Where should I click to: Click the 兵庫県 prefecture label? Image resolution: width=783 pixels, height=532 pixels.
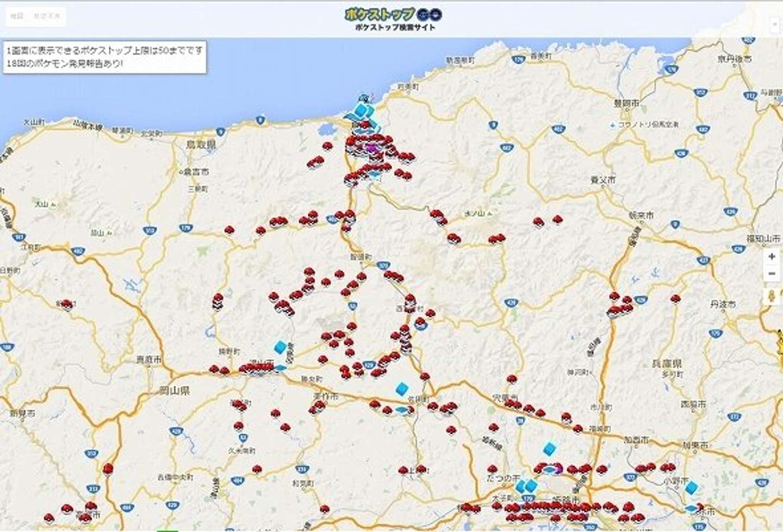click(667, 363)
